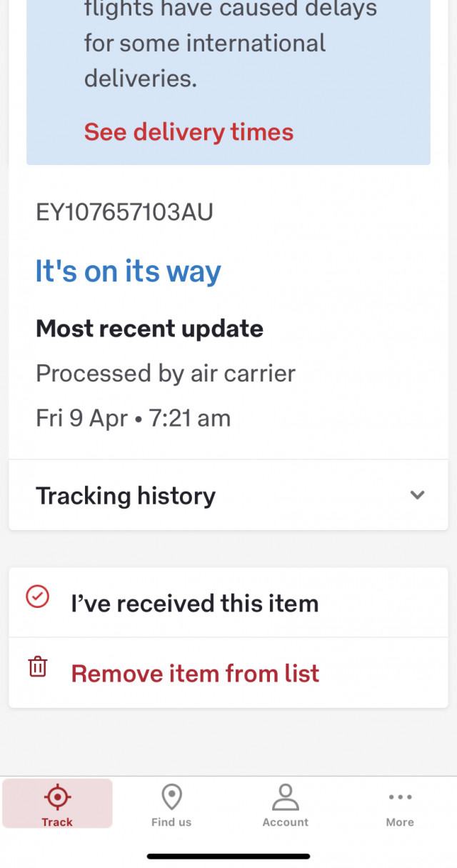Screen dimensions: 457x868
Task: Go to Account tab label
Action: point(286,822)
